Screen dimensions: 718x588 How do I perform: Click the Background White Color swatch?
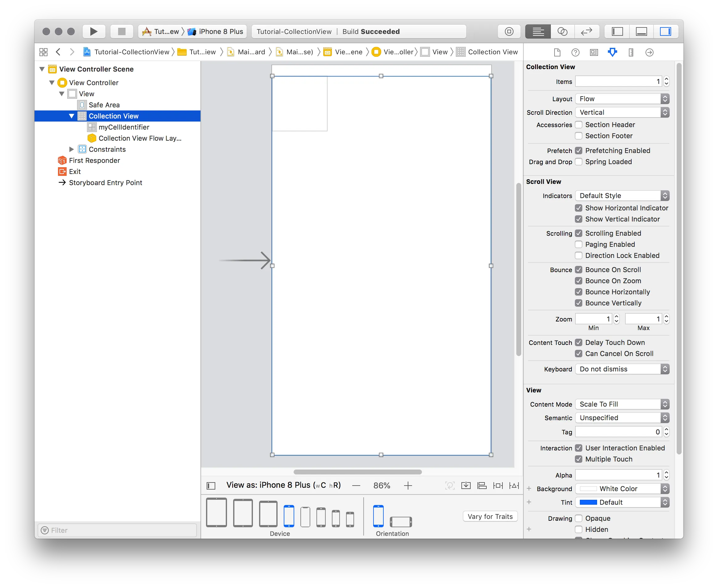[588, 488]
